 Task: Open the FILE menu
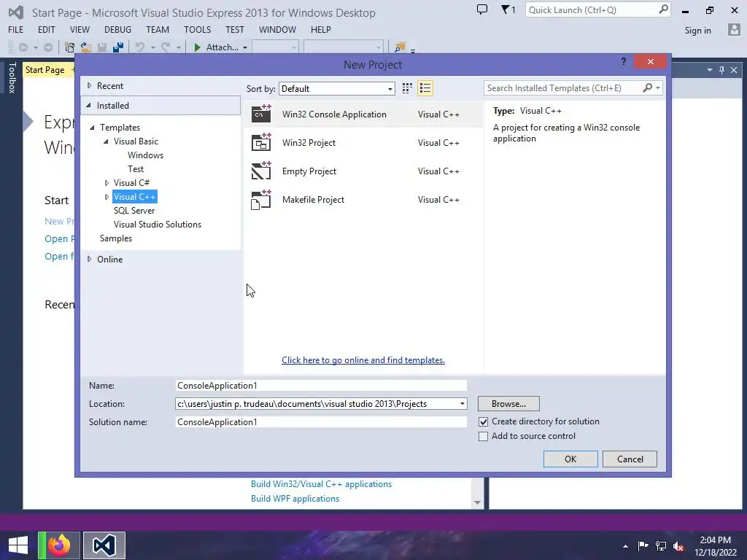16,29
